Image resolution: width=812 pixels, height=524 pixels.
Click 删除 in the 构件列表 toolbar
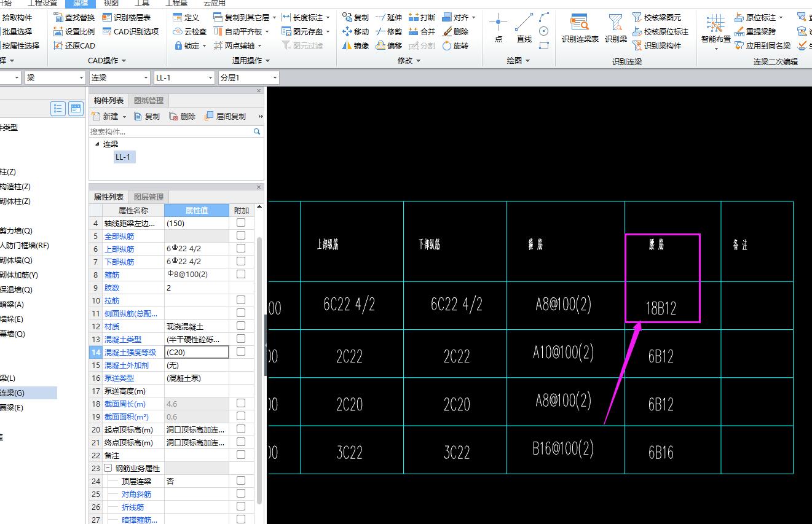182,116
